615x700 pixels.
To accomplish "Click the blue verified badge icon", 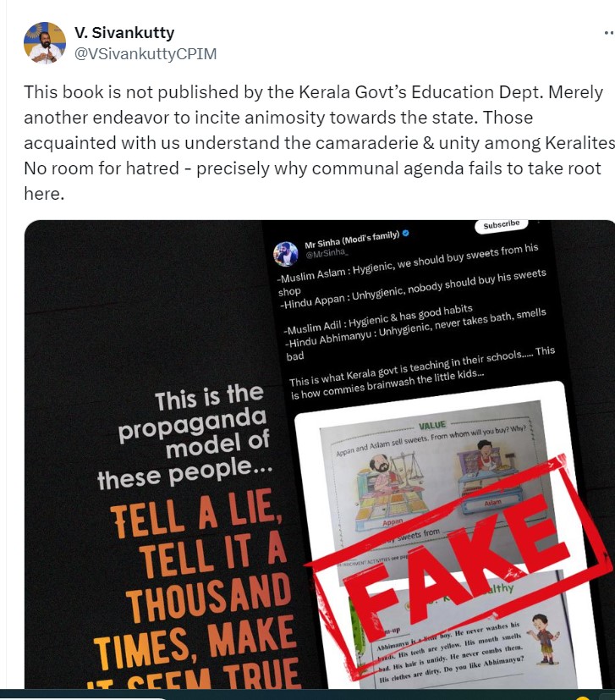I will (406, 233).
